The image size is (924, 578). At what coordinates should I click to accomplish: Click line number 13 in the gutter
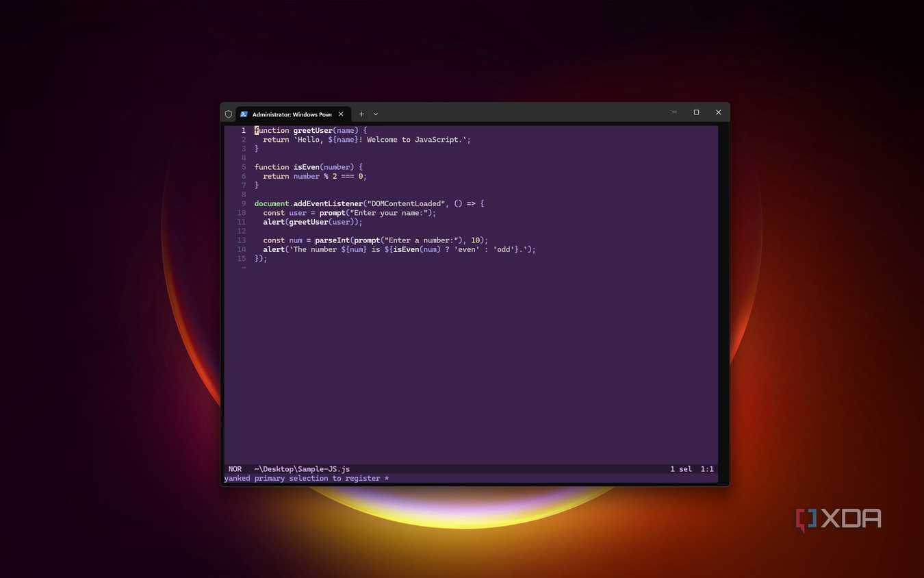coord(241,240)
